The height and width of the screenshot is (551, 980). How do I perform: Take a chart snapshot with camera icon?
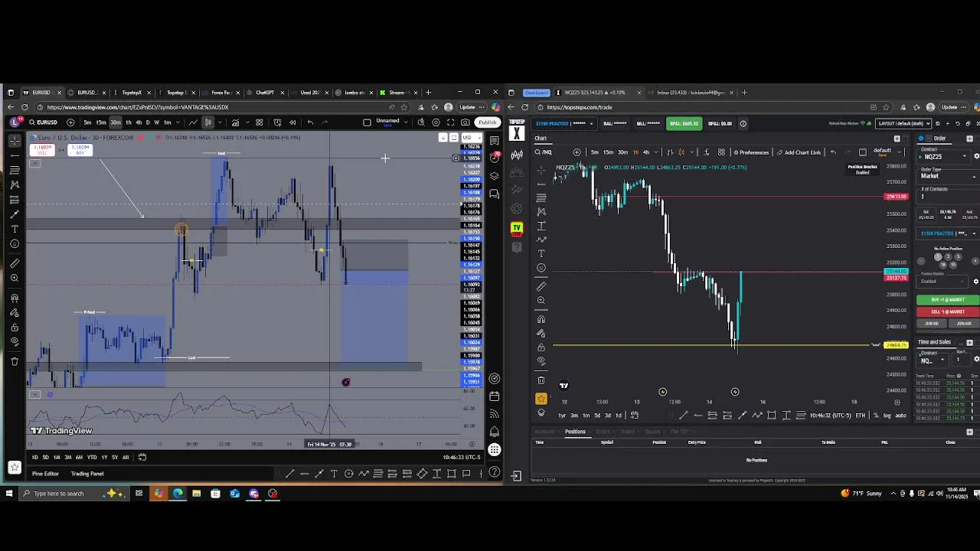pos(465,122)
